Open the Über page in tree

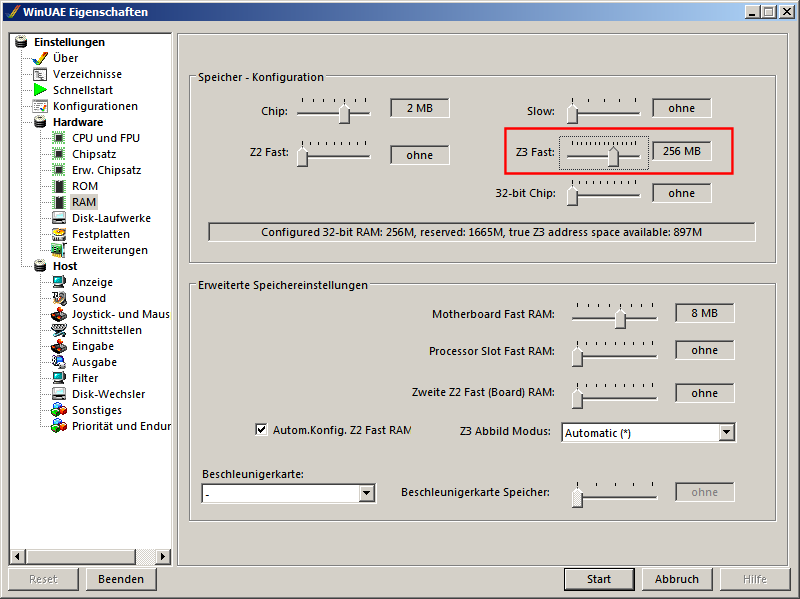[65, 58]
